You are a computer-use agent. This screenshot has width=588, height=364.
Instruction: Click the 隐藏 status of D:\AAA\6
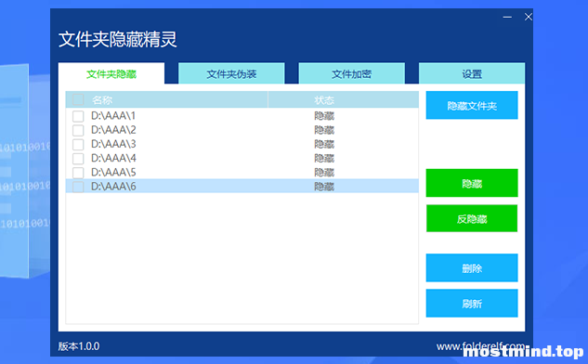pos(324,187)
